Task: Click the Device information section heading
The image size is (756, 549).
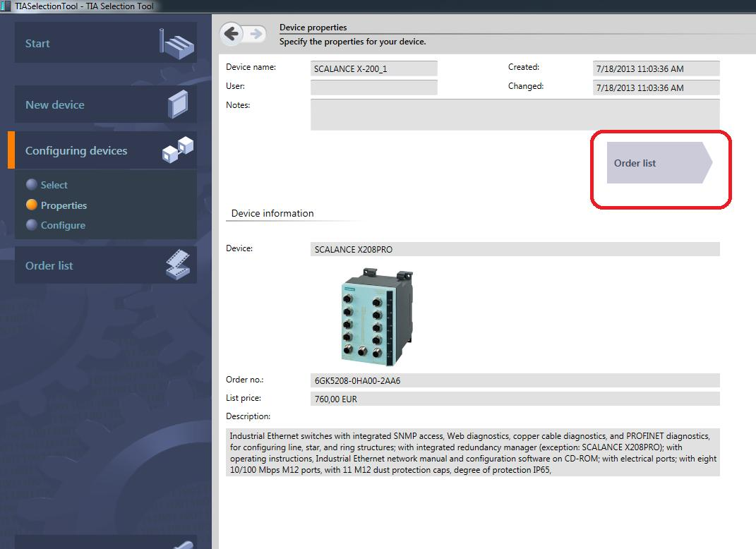Action: pos(272,213)
